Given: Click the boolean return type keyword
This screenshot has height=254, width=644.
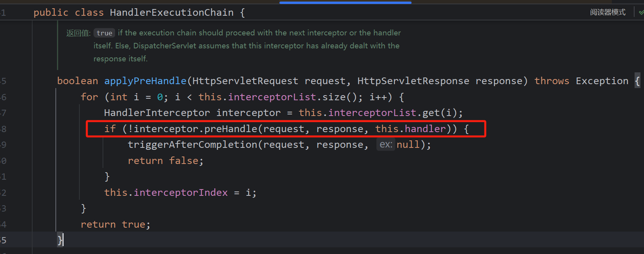Looking at the screenshot, I should [x=77, y=81].
